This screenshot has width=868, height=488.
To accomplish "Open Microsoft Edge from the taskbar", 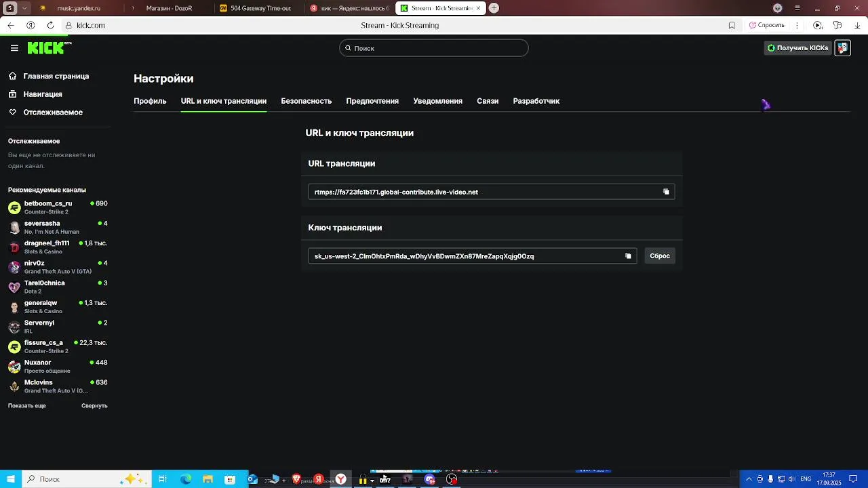I will [x=185, y=479].
